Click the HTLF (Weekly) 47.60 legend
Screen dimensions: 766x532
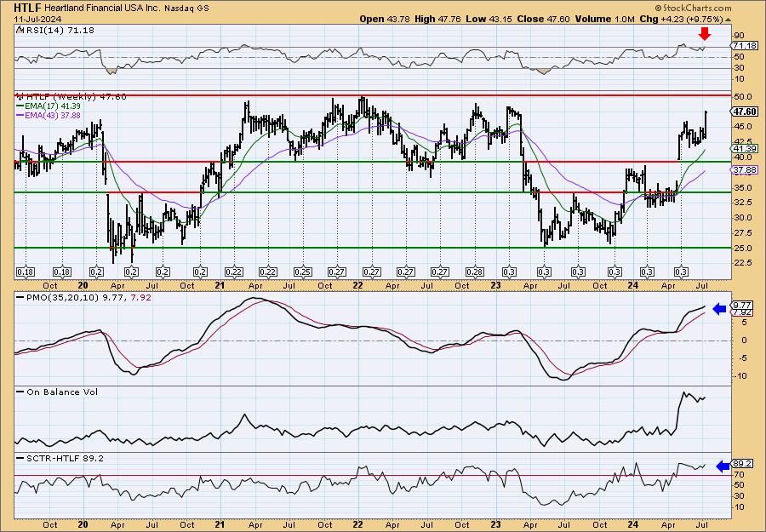pos(77,97)
